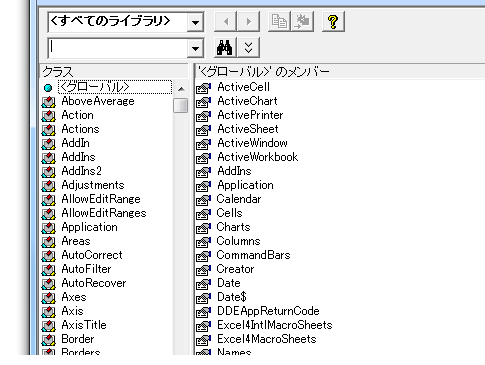
Task: Select the AddIn class
Action: click(75, 143)
